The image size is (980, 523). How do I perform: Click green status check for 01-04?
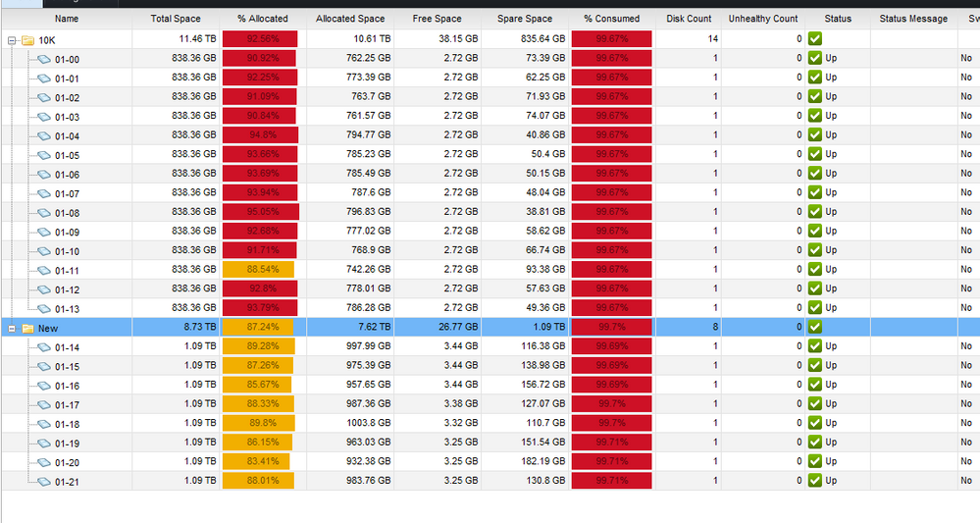tap(814, 135)
